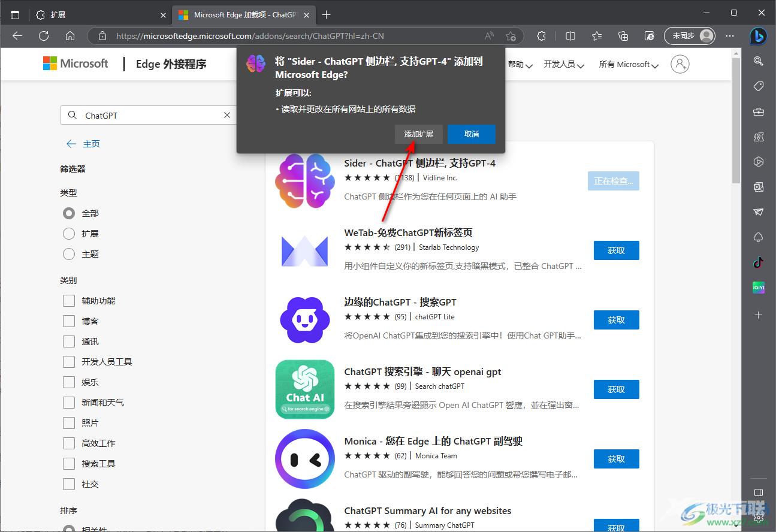This screenshot has height=532, width=776.
Task: Open the sidebar Shopping tag icon
Action: tap(758, 86)
